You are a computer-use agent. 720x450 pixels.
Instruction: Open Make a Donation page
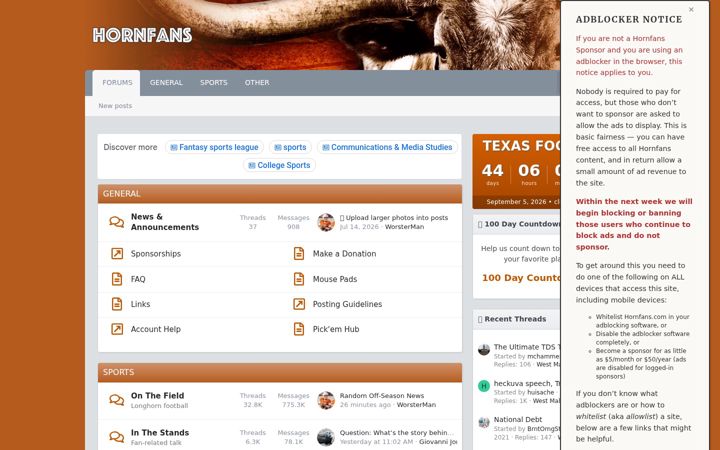tap(344, 253)
